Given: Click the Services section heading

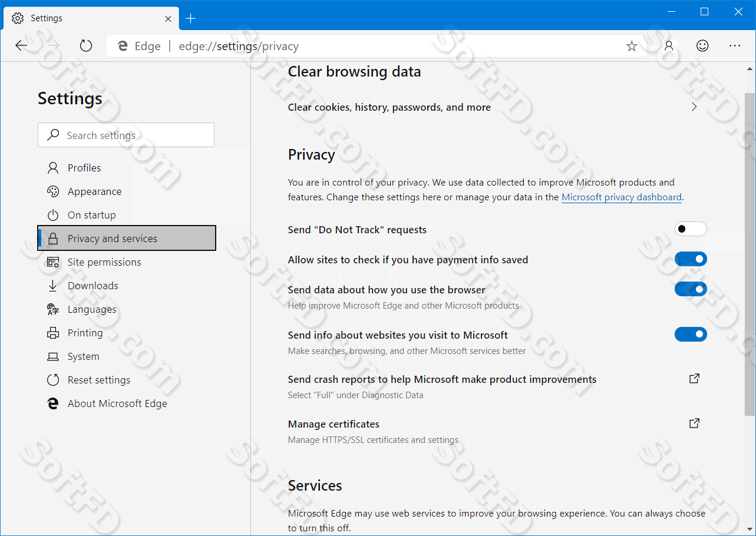Looking at the screenshot, I should point(315,485).
